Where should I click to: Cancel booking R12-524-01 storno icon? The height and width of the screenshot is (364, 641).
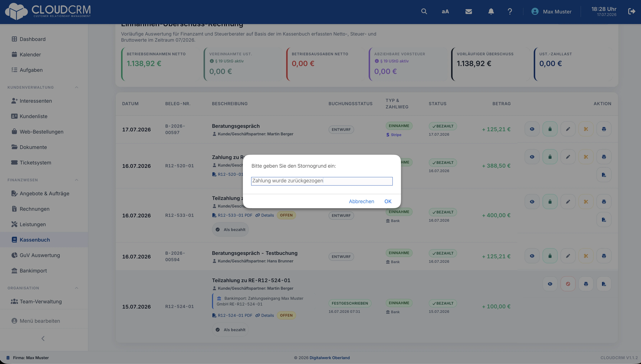click(x=568, y=284)
